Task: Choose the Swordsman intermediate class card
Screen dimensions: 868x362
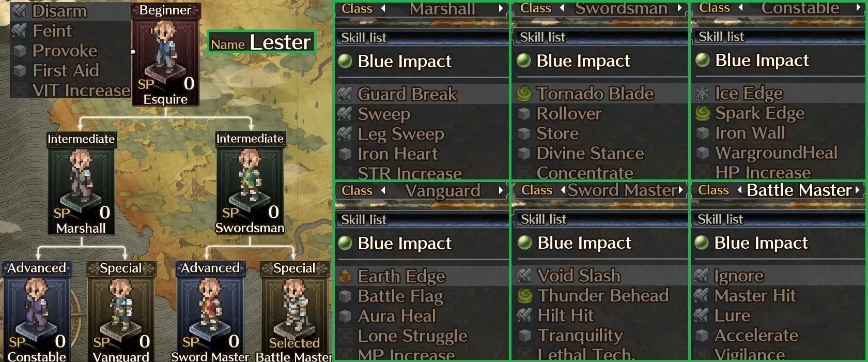Action: coord(250,184)
